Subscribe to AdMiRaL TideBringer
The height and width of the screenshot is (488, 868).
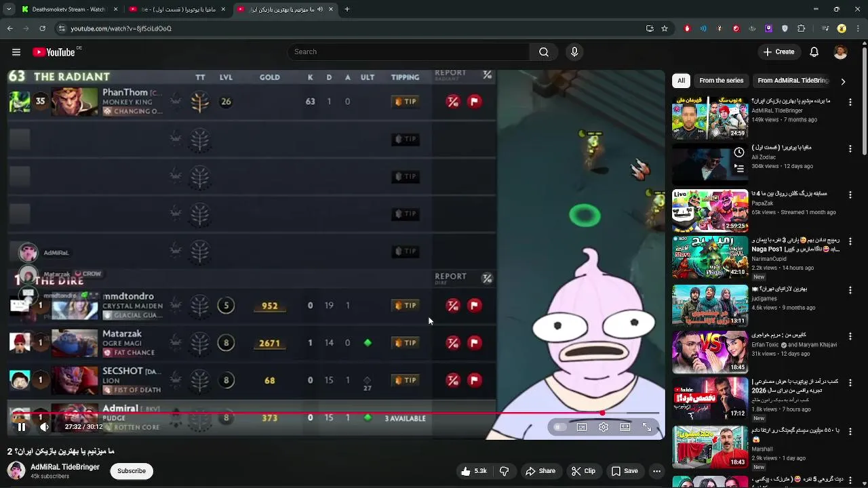pyautogui.click(x=132, y=471)
